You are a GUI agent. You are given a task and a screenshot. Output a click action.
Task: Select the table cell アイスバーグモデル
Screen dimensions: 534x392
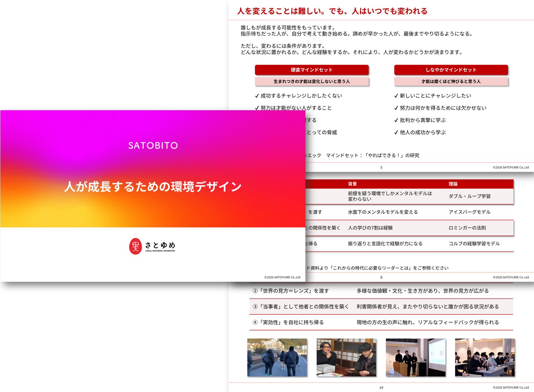point(470,212)
